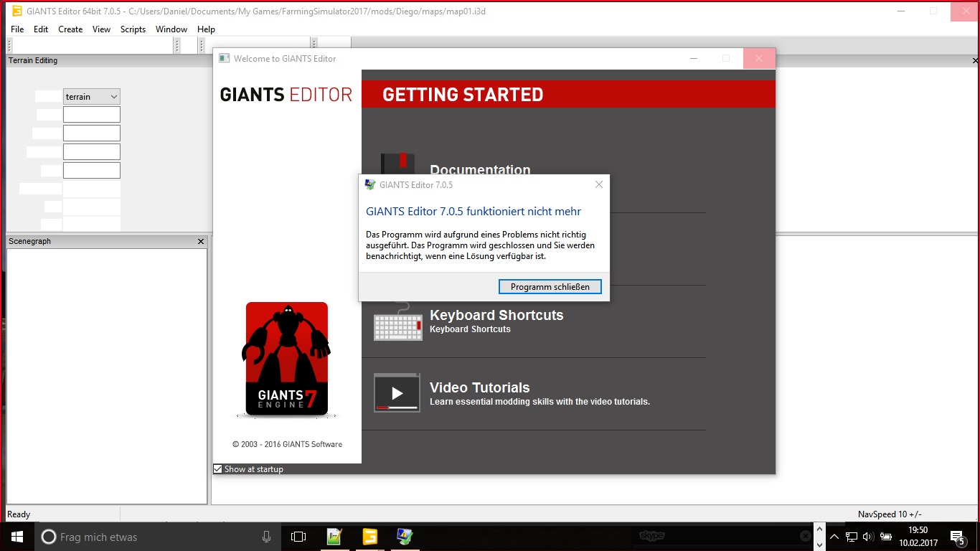The height and width of the screenshot is (551, 980).
Task: Click the Cortana microphone icon
Action: 266,537
